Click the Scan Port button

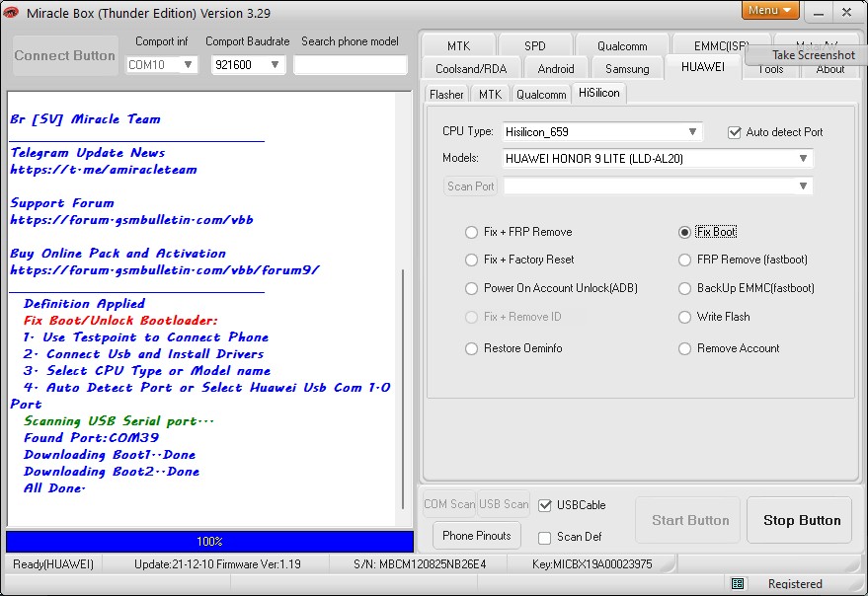(470, 186)
